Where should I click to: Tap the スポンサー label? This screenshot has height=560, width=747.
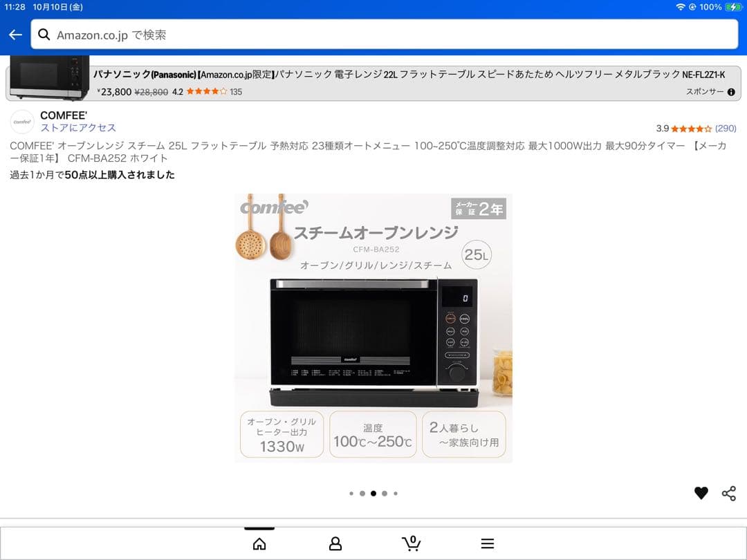tap(705, 92)
